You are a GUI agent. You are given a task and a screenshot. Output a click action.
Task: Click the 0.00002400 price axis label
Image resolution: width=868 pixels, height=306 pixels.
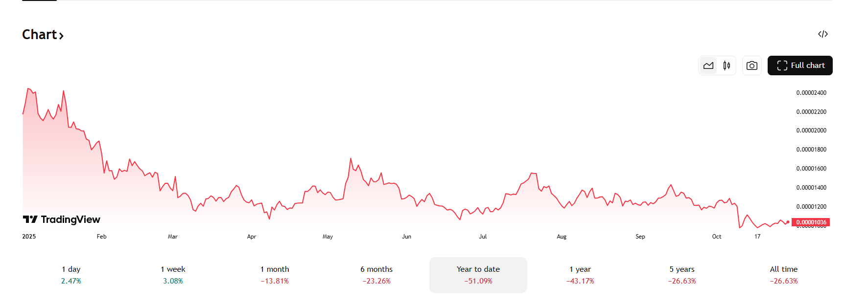811,93
